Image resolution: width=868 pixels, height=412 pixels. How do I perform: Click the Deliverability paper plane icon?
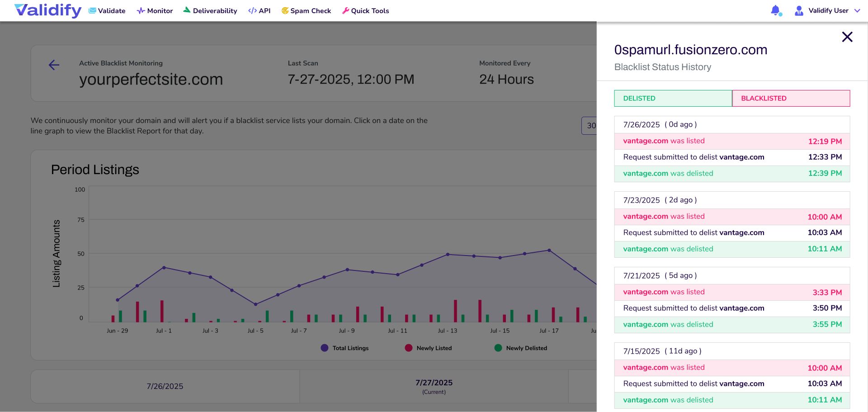pyautogui.click(x=187, y=10)
